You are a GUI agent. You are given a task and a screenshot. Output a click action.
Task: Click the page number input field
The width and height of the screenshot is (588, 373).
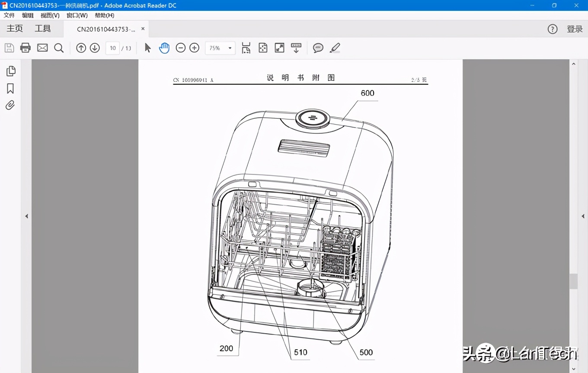112,48
